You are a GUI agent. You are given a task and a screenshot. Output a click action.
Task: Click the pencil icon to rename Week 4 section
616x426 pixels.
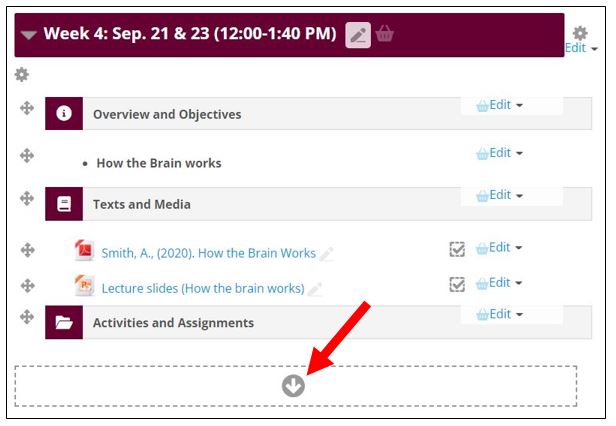coord(358,35)
